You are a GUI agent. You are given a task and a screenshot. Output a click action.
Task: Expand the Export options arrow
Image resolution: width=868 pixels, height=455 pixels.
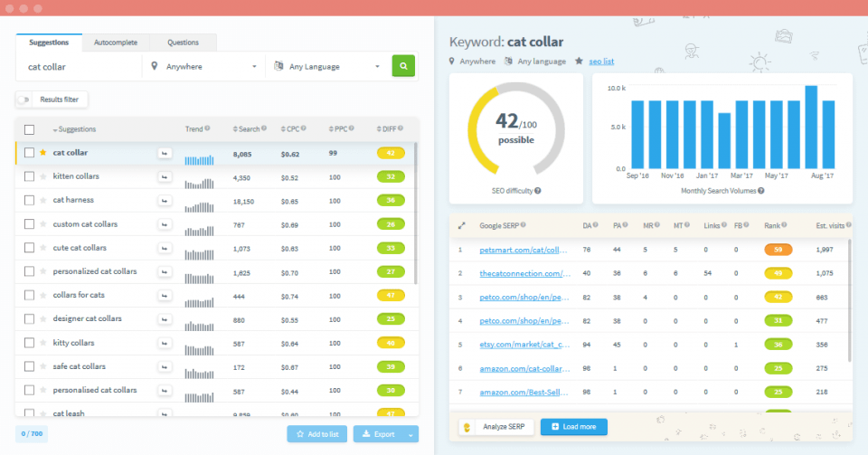coord(411,434)
